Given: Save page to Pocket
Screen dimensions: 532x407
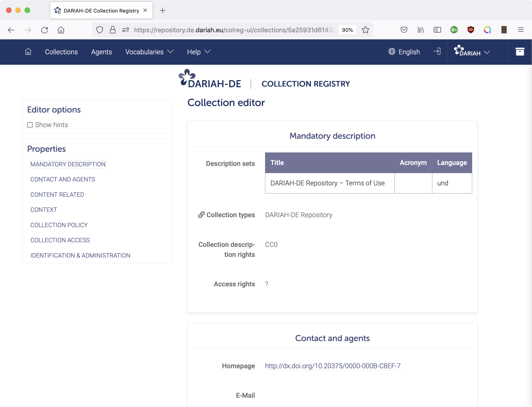Looking at the screenshot, I should pos(404,30).
